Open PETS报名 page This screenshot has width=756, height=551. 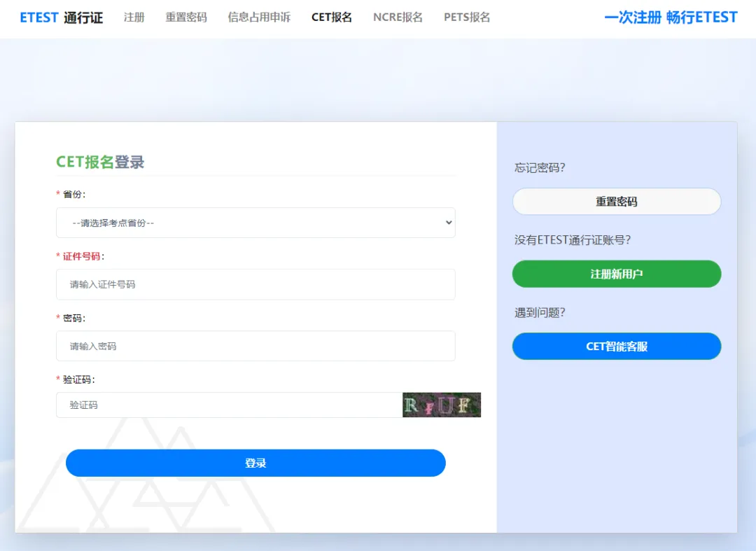pyautogui.click(x=467, y=18)
